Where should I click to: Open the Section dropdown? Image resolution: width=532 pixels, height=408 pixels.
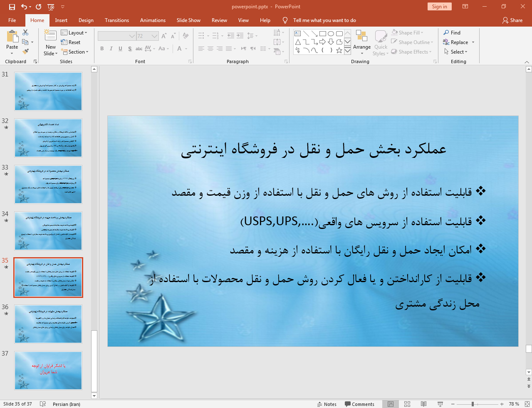click(x=75, y=52)
